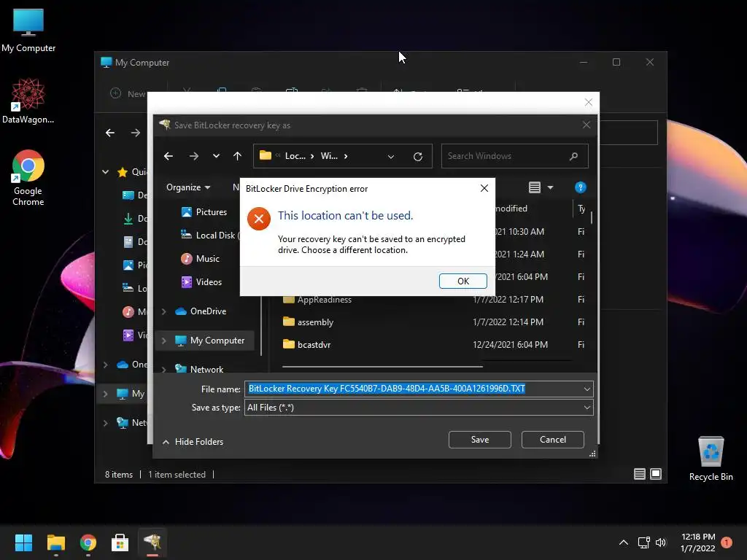Click OK in the BitLocker error dialog
The height and width of the screenshot is (560, 747).
(x=462, y=281)
